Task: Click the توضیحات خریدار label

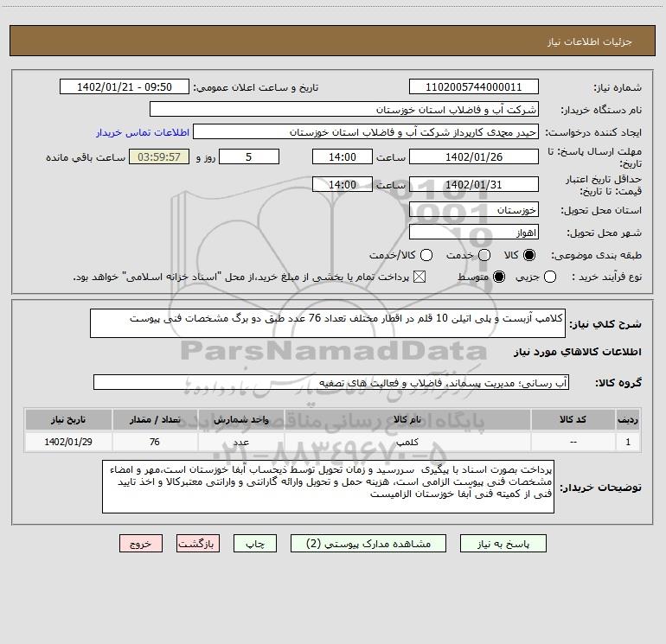Action: pos(600,488)
